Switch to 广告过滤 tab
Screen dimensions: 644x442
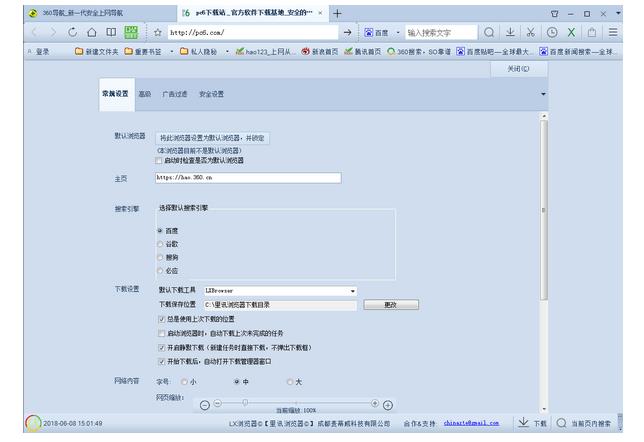tap(175, 94)
